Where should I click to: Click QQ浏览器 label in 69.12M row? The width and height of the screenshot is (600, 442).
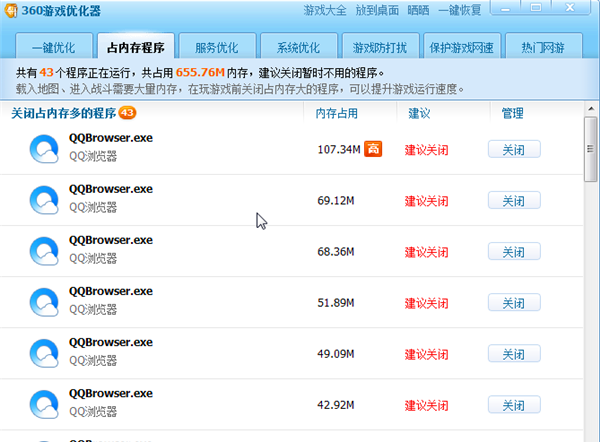(93, 207)
